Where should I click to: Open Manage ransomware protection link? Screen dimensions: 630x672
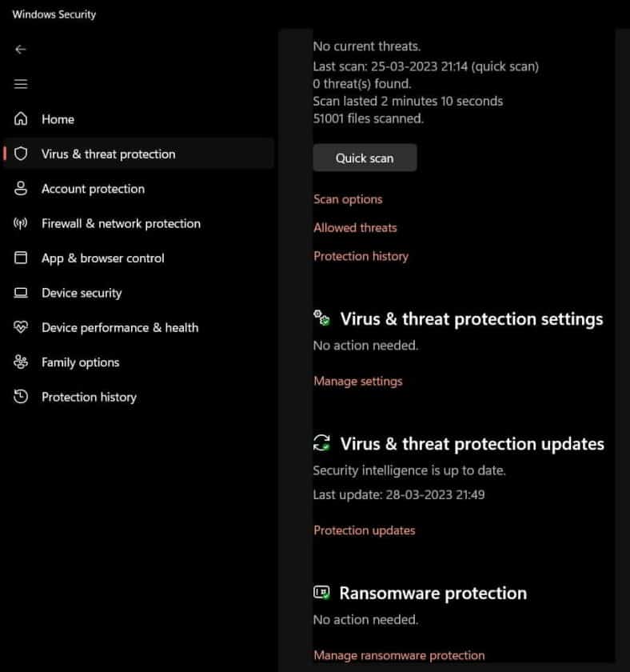point(399,655)
